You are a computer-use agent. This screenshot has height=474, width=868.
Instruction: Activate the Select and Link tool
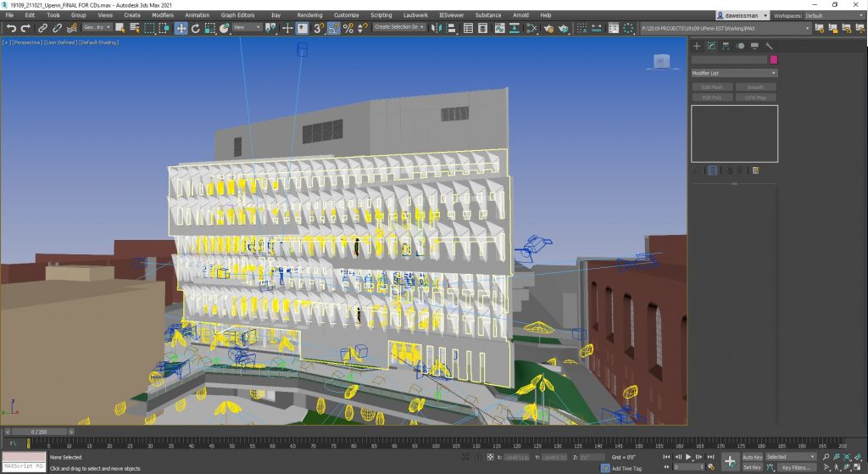point(42,28)
